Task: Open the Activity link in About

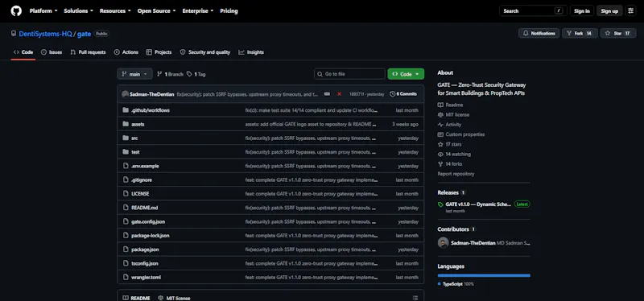Action: point(449,125)
